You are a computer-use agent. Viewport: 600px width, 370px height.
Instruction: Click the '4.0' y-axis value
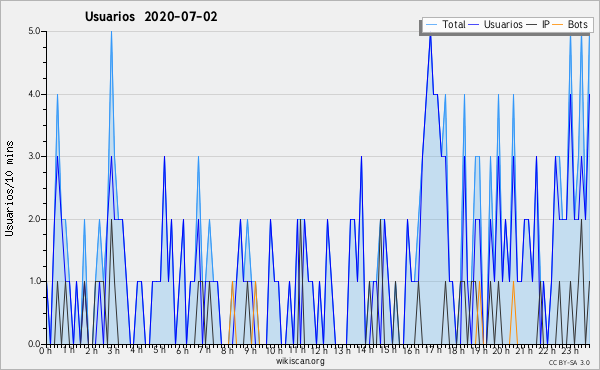[x=34, y=94]
